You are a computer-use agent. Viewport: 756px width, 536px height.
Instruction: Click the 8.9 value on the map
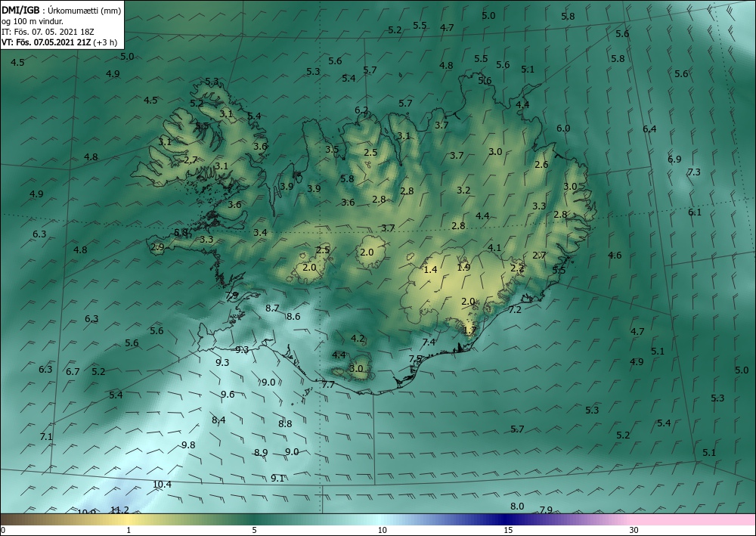pyautogui.click(x=261, y=453)
